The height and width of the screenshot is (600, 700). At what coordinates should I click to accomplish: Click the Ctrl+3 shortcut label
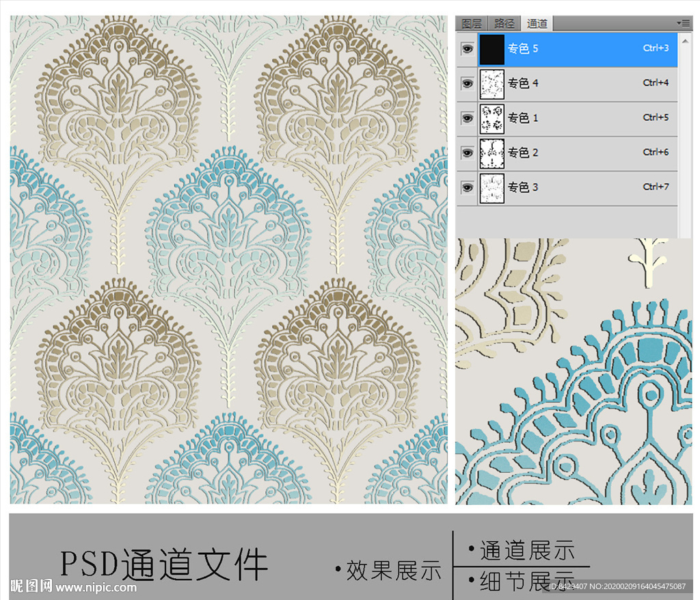(x=656, y=48)
